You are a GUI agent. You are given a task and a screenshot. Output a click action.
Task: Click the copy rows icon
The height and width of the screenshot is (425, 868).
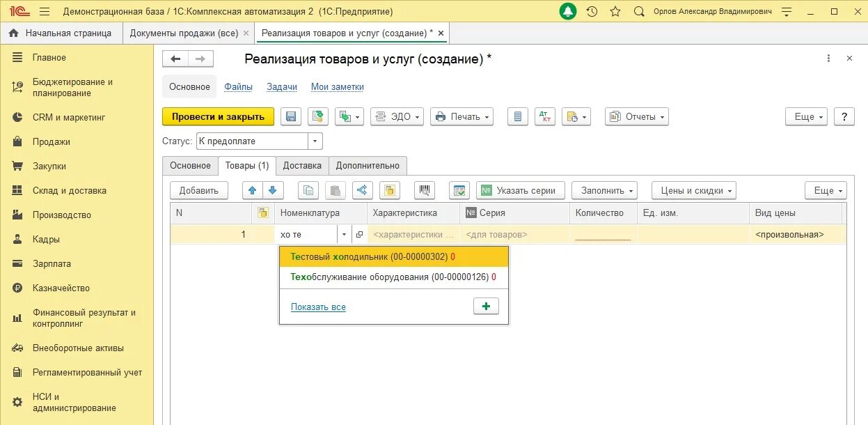(308, 190)
